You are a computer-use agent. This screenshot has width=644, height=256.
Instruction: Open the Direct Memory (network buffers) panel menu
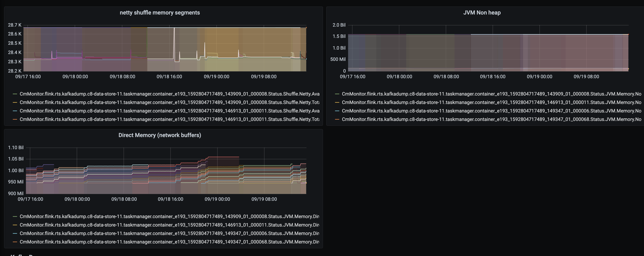click(x=159, y=135)
